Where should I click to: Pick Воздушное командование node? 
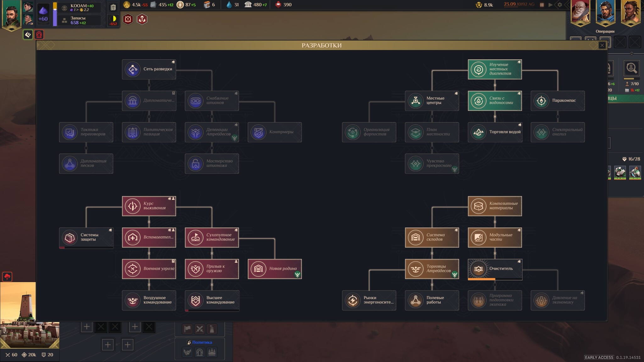149,300
